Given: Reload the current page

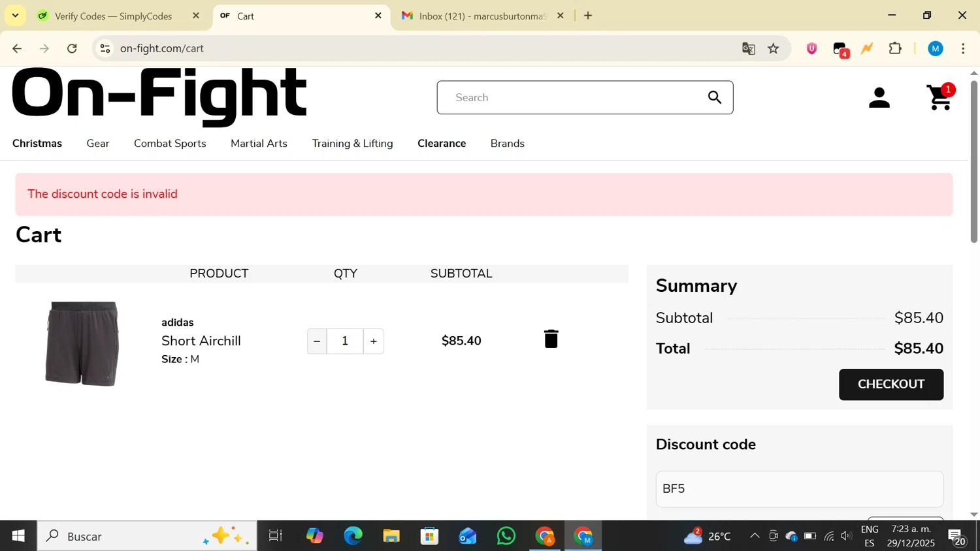Looking at the screenshot, I should click(73, 49).
